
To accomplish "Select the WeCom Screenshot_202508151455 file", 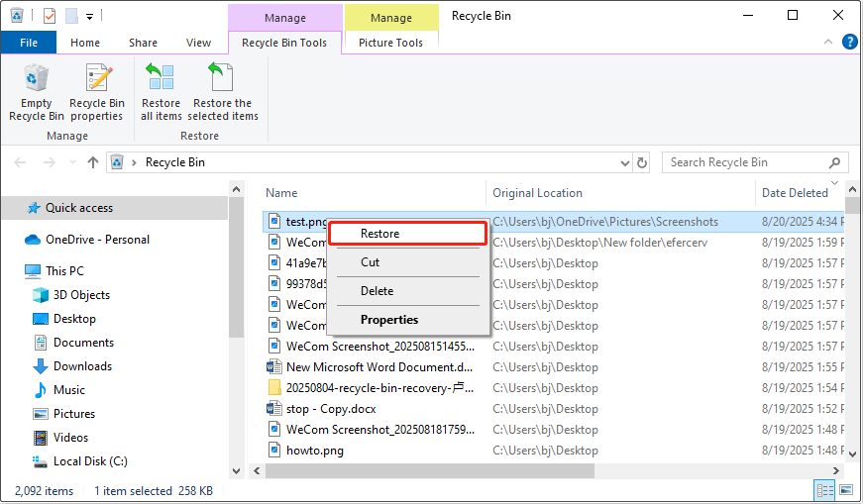I will [x=379, y=347].
